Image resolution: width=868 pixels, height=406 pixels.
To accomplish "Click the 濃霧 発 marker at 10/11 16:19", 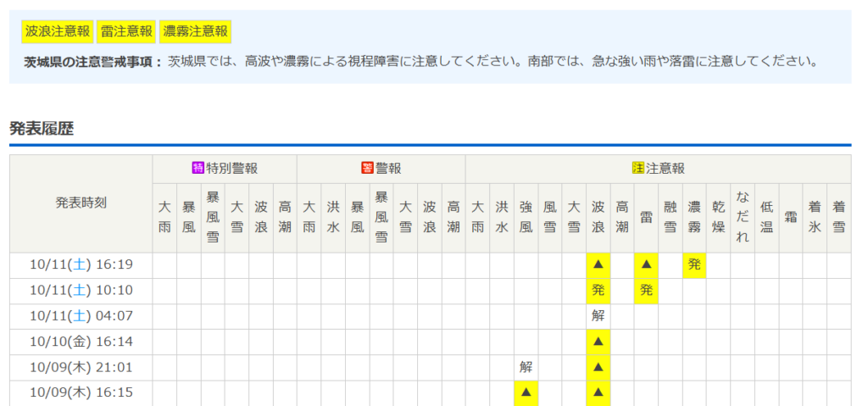I will point(694,264).
